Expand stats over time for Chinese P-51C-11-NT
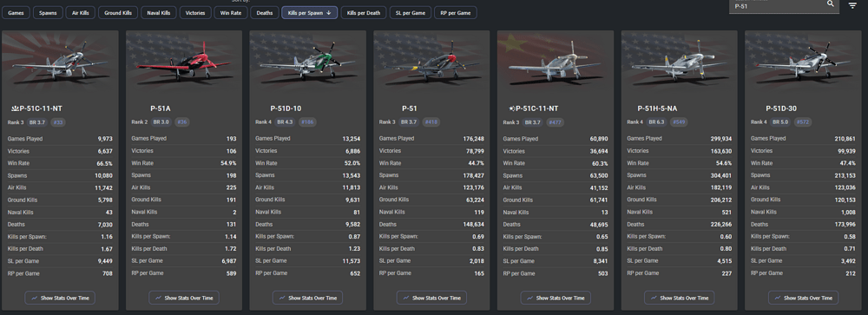The image size is (868, 315). click(x=556, y=298)
